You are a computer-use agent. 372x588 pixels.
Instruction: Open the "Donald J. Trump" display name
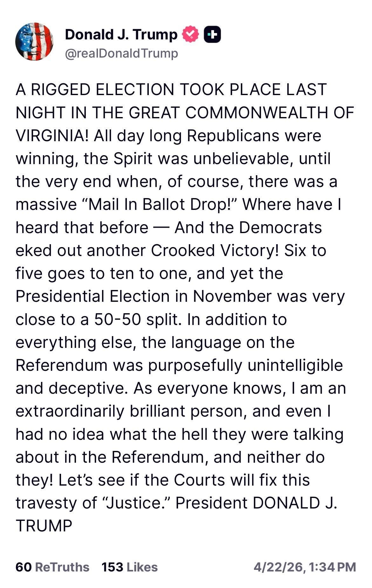(121, 34)
